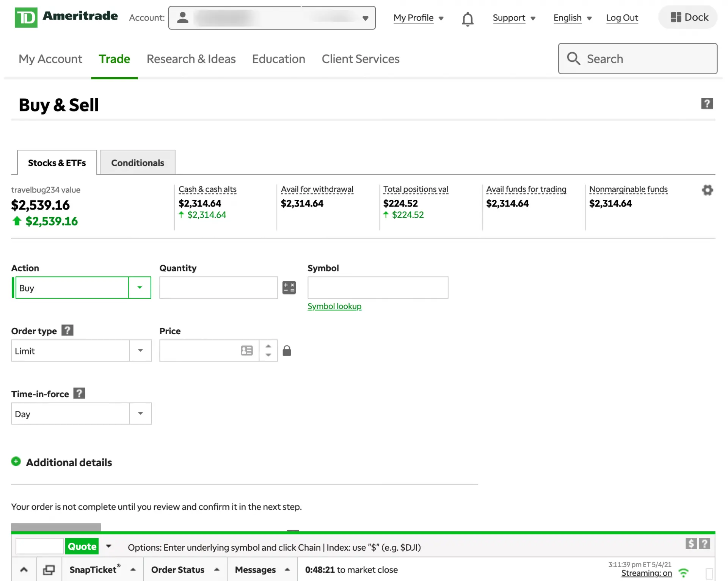Viewport: 728px width, 581px height.
Task: Pop out dock window icon
Action: pyautogui.click(x=49, y=569)
